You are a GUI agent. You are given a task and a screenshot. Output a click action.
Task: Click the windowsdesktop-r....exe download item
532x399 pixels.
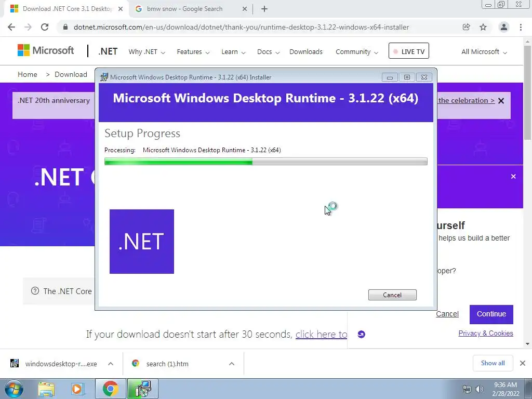coord(61,364)
